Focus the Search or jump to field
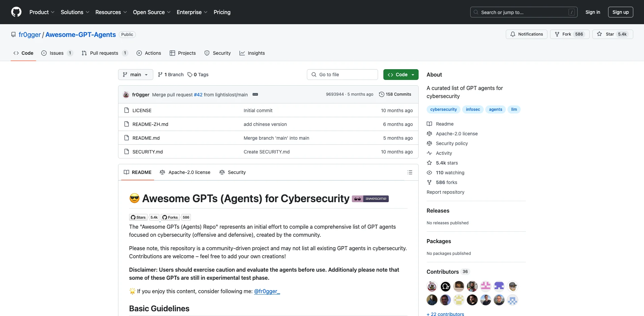The width and height of the screenshot is (644, 316). point(524,12)
